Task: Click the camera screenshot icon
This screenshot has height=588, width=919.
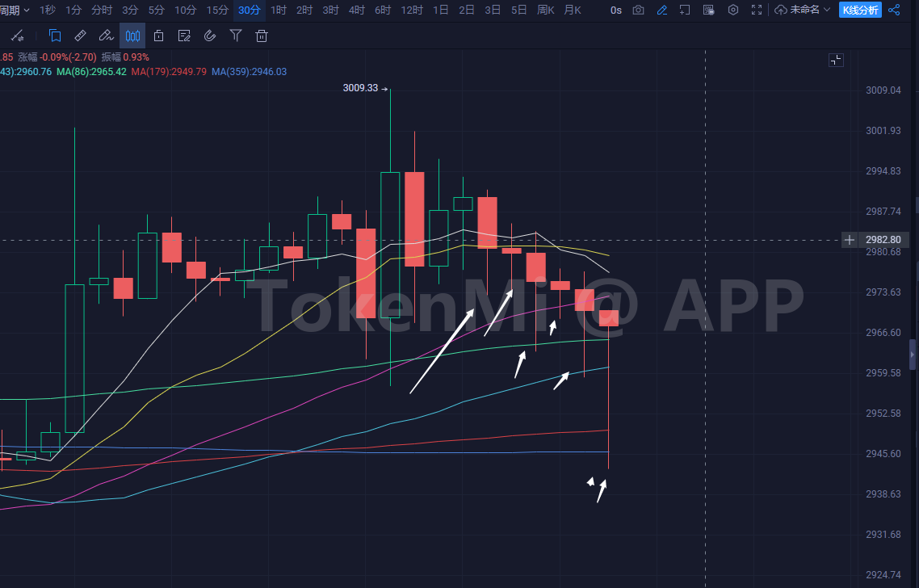Action: pos(639,10)
